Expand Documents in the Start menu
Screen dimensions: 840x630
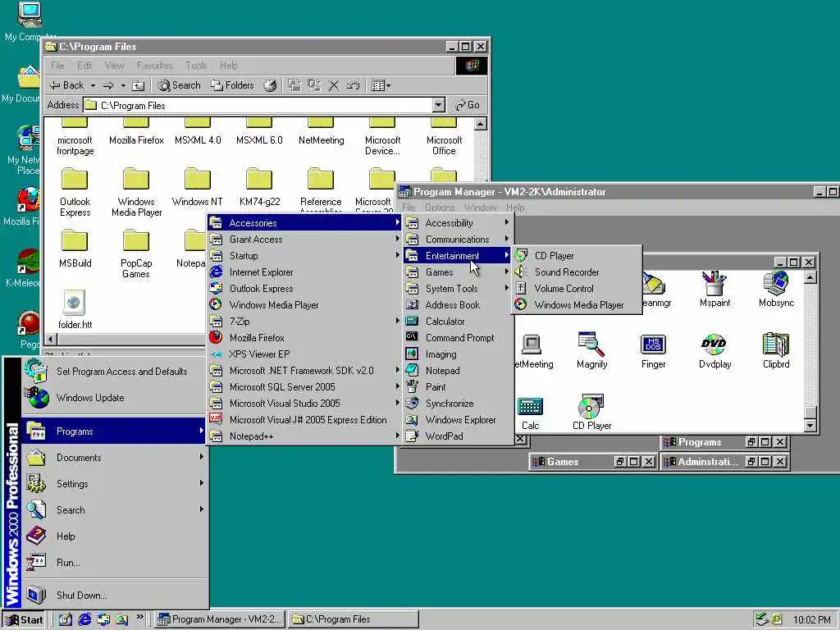point(114,458)
